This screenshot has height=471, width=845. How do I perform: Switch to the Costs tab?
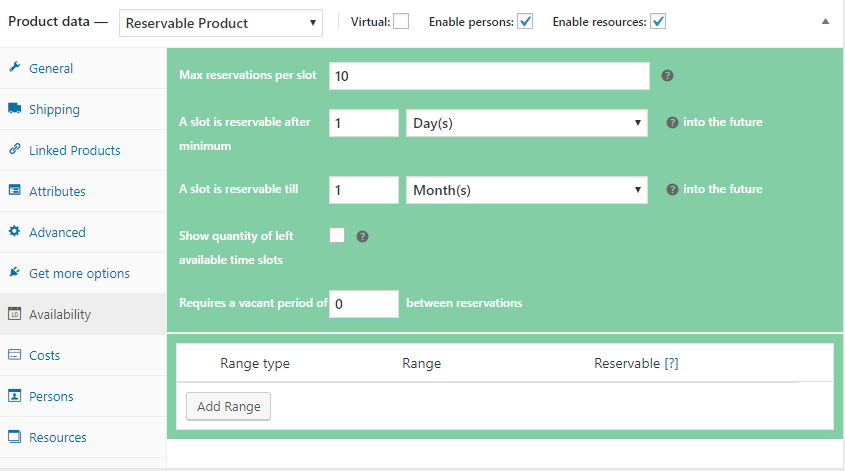point(44,355)
